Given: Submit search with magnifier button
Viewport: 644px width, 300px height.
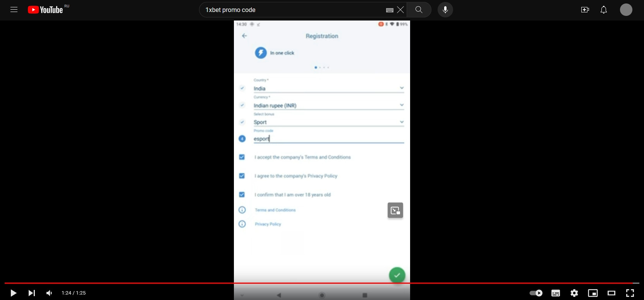Looking at the screenshot, I should coord(419,10).
